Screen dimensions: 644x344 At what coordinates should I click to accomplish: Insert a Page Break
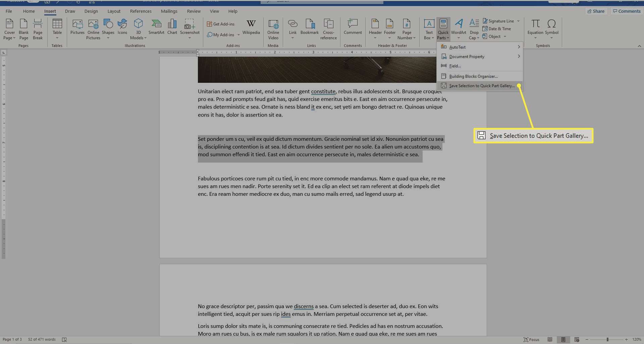[x=38, y=30]
